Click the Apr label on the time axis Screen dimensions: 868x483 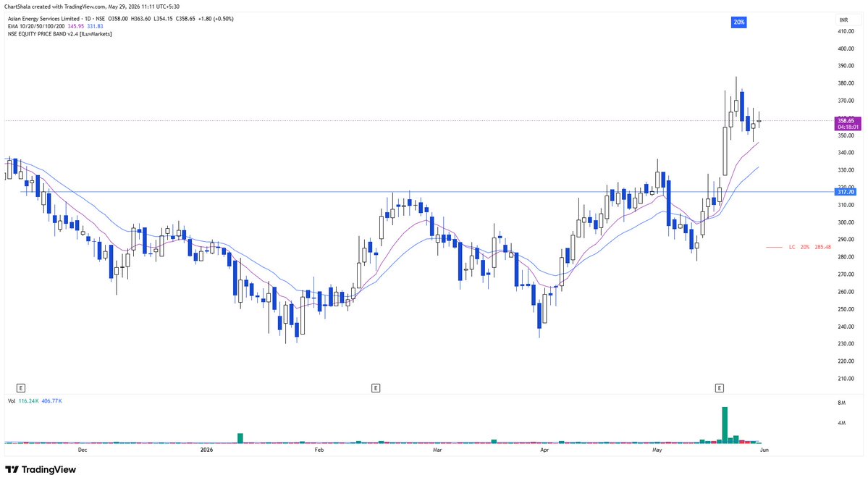[544, 450]
